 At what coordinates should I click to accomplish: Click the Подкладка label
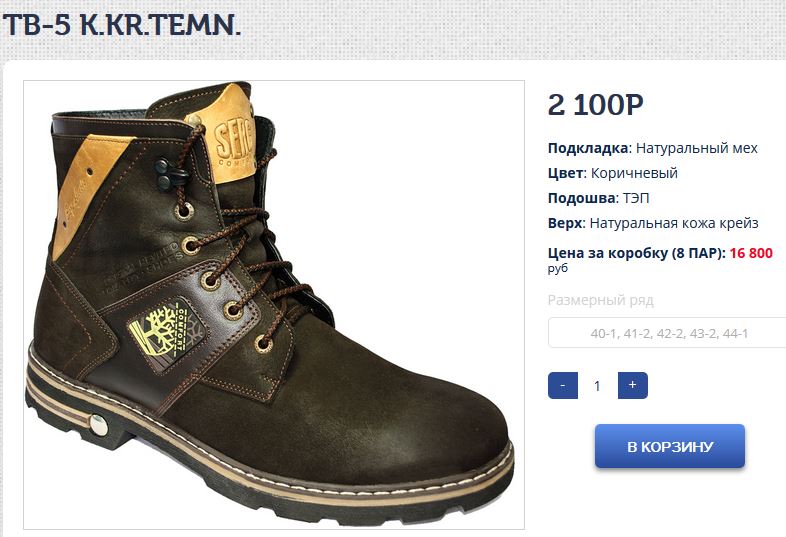pyautogui.click(x=588, y=148)
